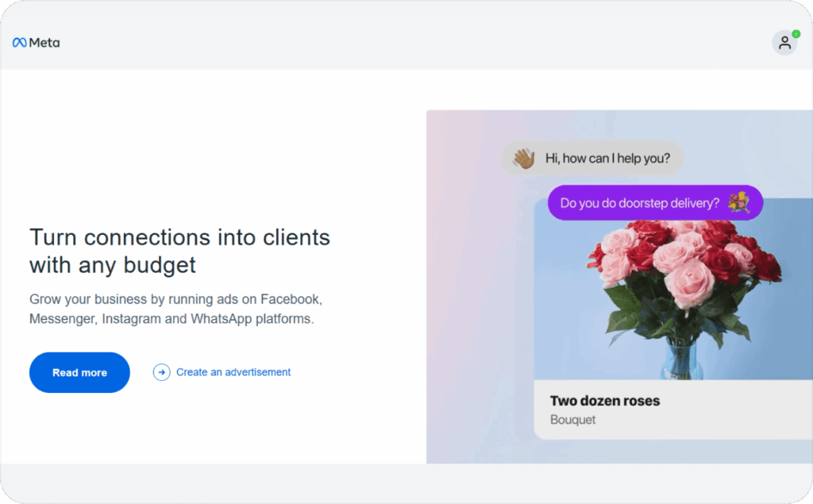Click the Bouquet category label

point(572,419)
